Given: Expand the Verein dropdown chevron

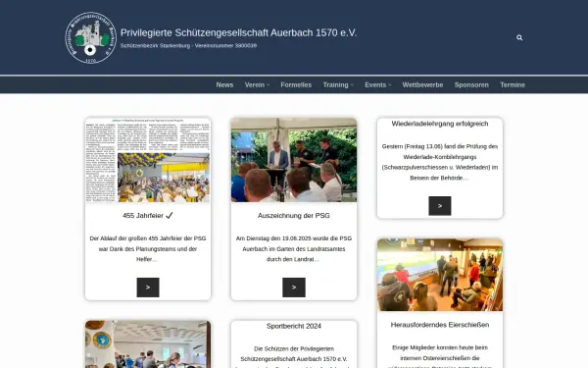Looking at the screenshot, I should (268, 85).
